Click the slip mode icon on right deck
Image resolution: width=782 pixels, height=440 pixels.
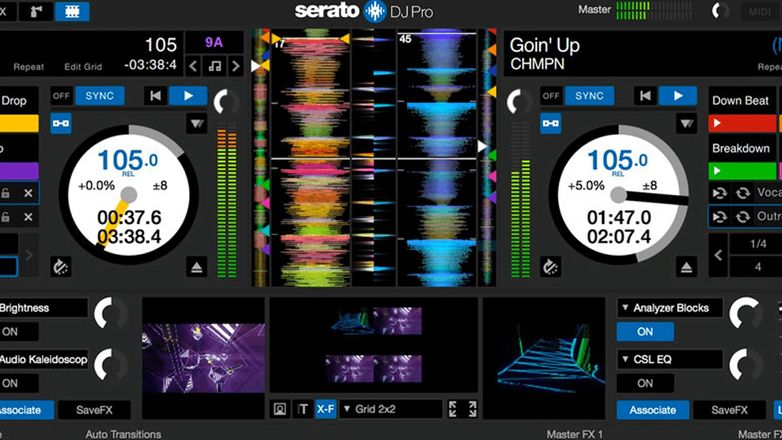551,267
